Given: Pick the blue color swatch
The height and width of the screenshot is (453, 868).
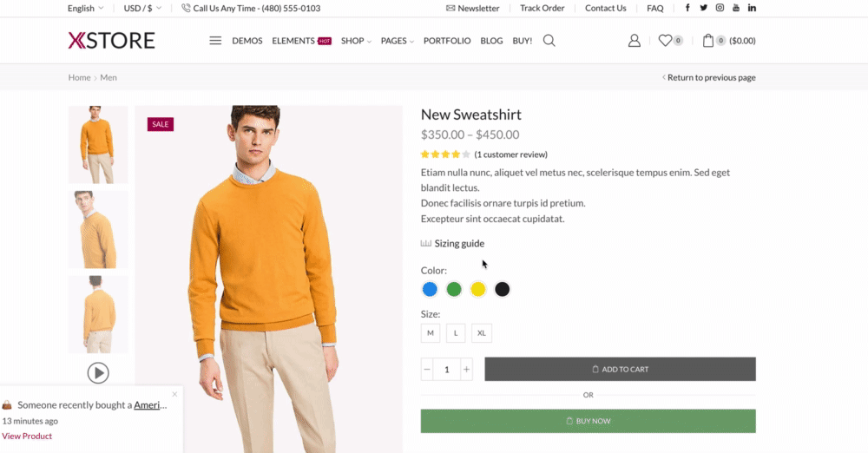Looking at the screenshot, I should (x=430, y=290).
